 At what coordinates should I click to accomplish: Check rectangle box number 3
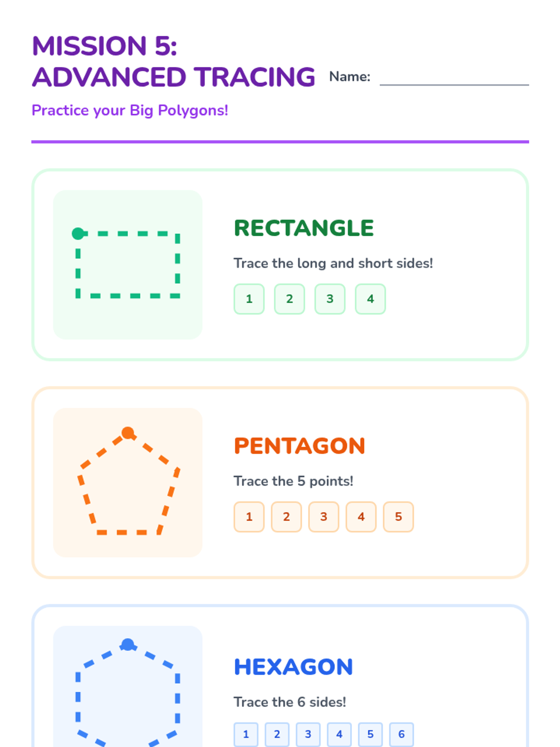click(330, 299)
